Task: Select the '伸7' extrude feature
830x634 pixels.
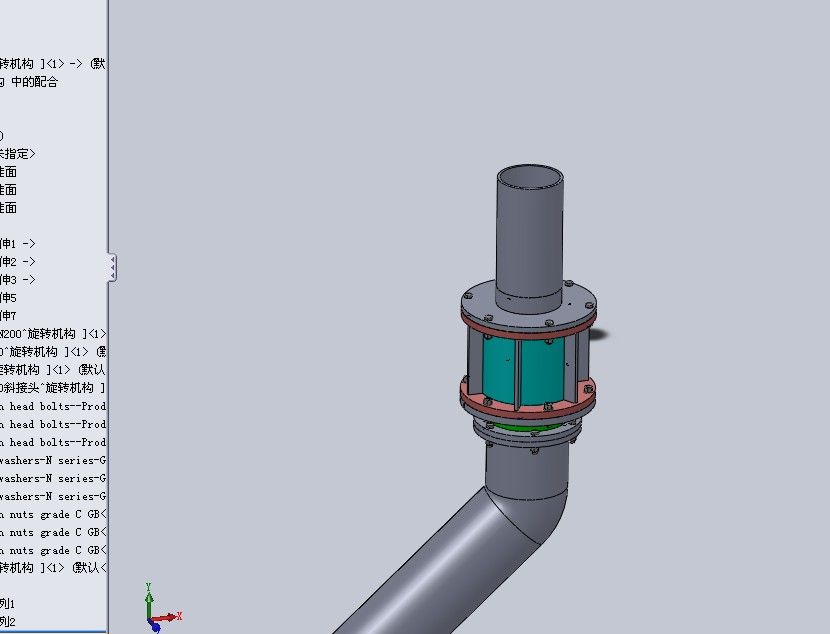Action: [x=8, y=315]
